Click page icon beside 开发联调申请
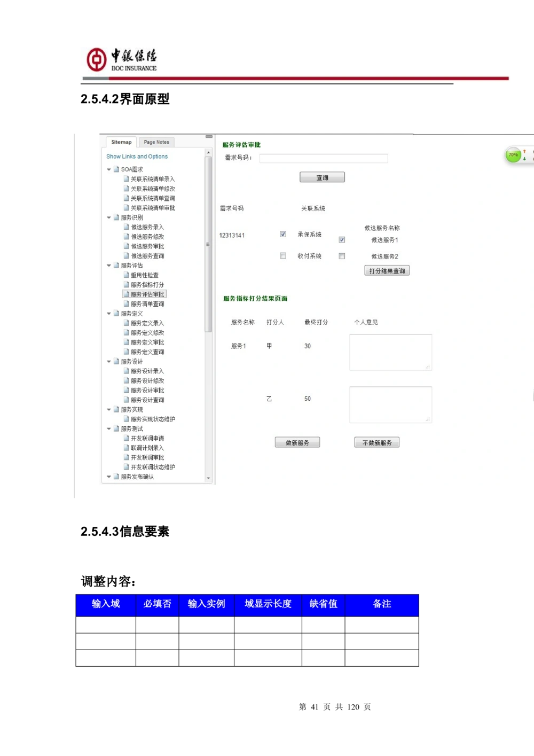This screenshot has height=756, width=534. [127, 439]
